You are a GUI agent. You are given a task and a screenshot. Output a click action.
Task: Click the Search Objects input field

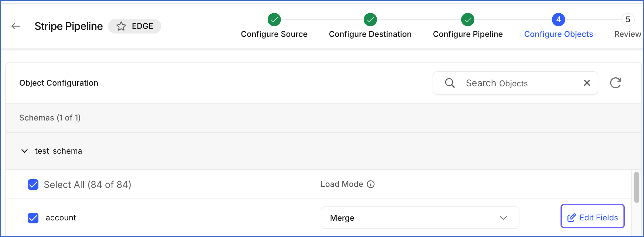tap(515, 83)
